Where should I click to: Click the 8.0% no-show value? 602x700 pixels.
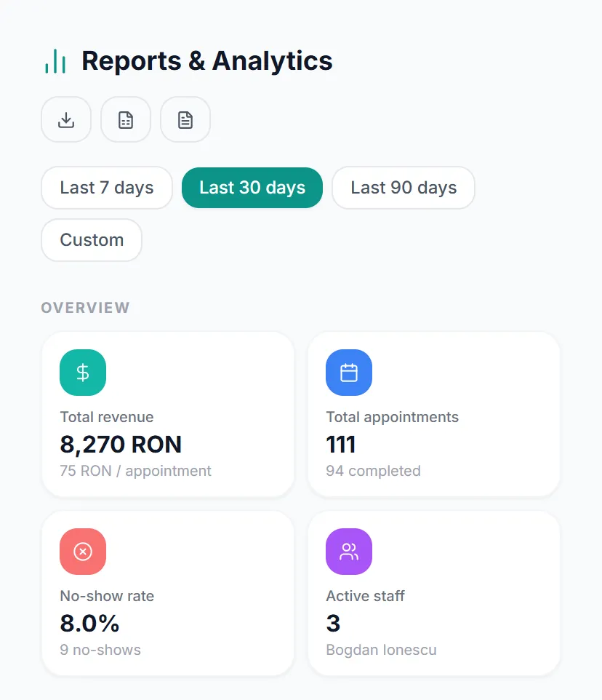point(89,623)
